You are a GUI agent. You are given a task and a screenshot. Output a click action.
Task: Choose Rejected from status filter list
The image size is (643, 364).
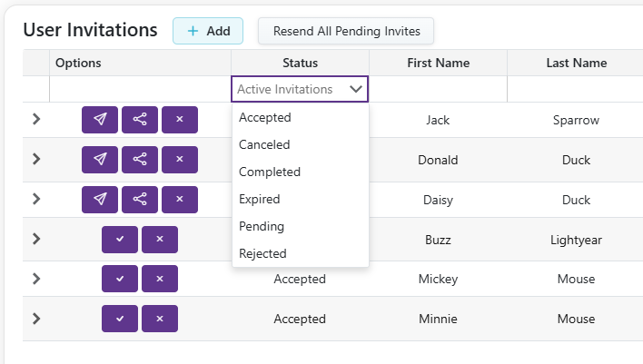pyautogui.click(x=301, y=254)
